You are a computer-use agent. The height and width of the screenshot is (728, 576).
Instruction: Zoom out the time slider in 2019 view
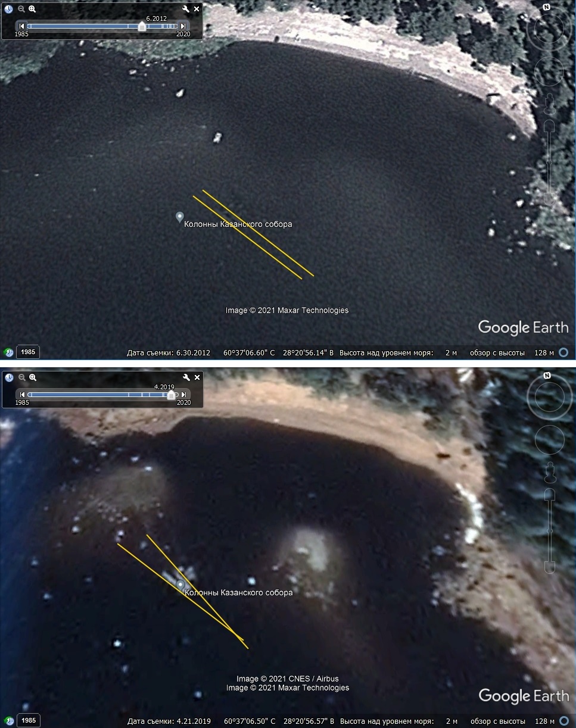[21, 377]
